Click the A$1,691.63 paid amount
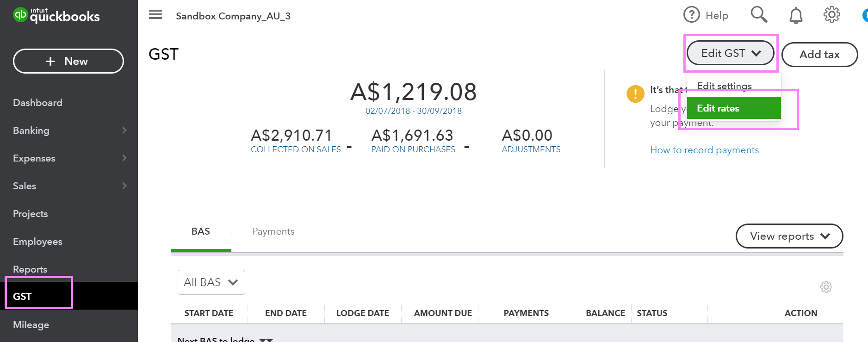Viewport: 868px width, 342px height. pyautogui.click(x=412, y=135)
